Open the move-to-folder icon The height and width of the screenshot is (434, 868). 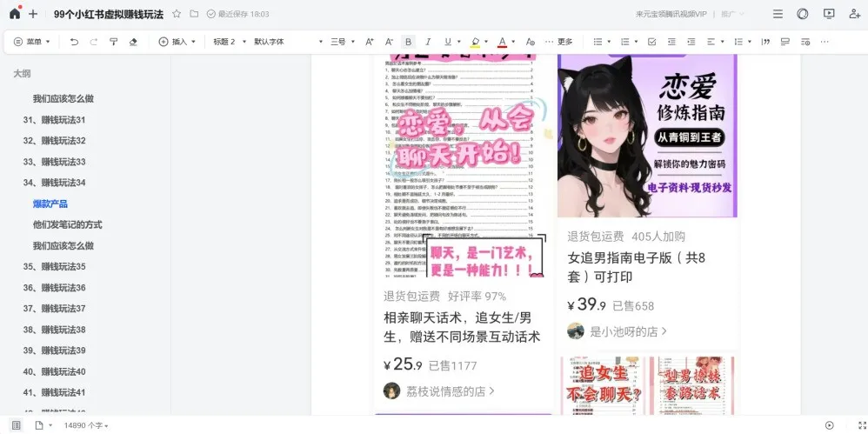[x=194, y=14]
